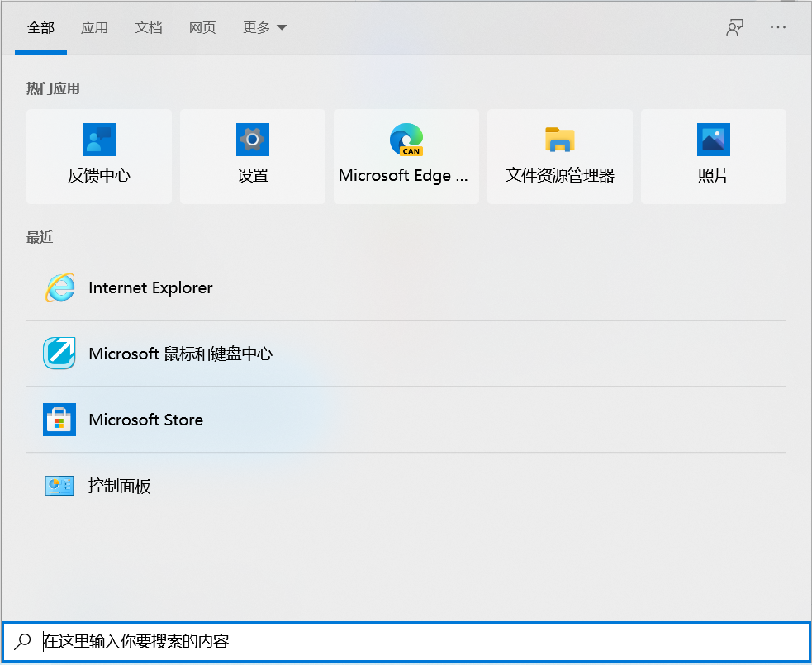Switch to the 文档 tab
Viewport: 812px width, 665px height.
pos(149,27)
